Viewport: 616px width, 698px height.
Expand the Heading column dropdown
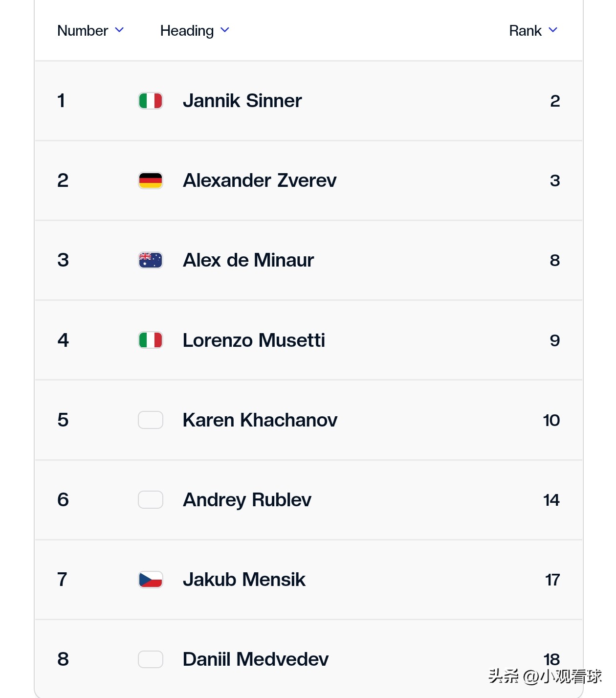195,30
